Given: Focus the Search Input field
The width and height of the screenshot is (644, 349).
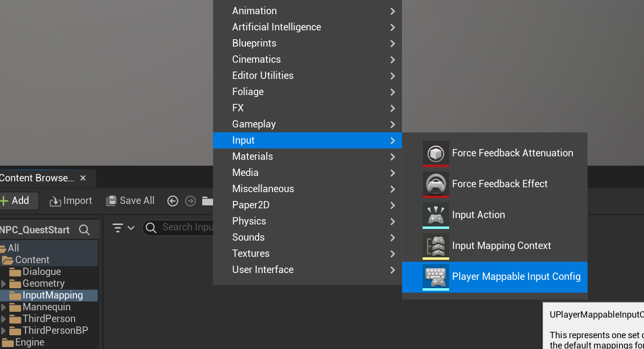Looking at the screenshot, I should [x=179, y=227].
